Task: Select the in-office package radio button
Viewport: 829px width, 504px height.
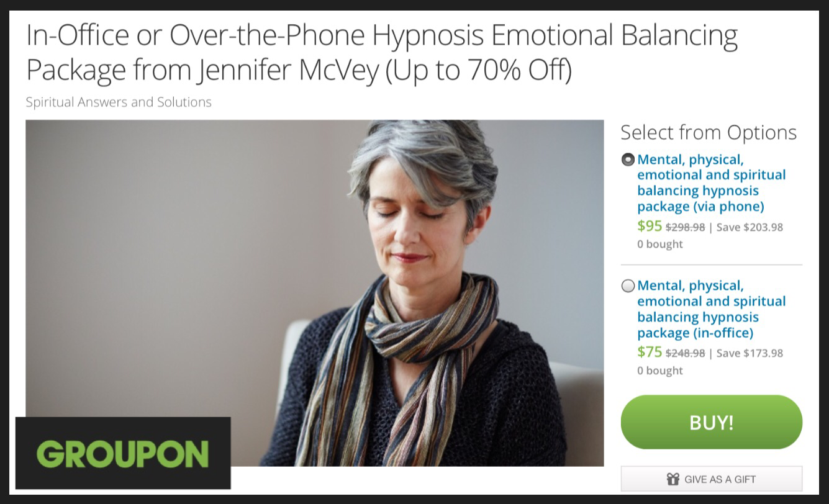Action: tap(628, 286)
